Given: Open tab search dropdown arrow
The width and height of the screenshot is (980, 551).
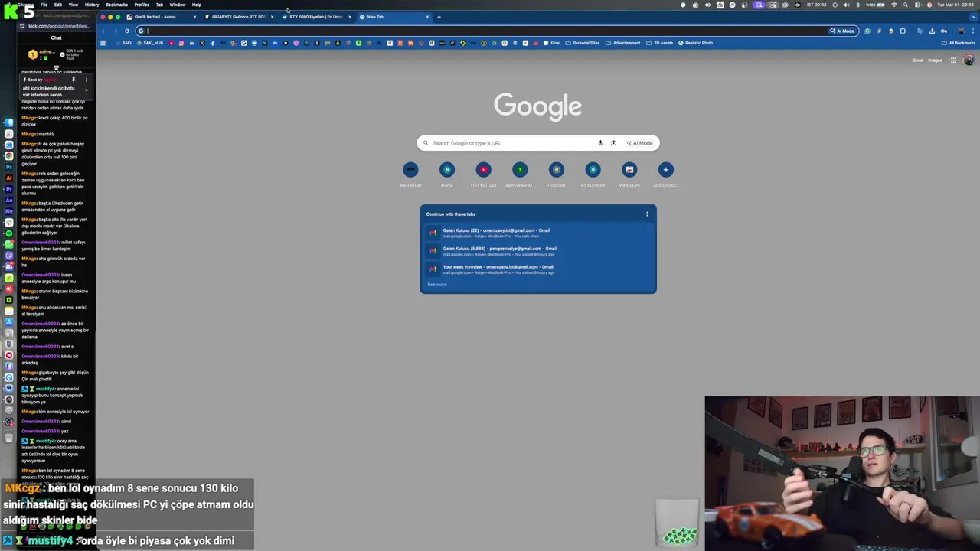Looking at the screenshot, I should (x=972, y=17).
